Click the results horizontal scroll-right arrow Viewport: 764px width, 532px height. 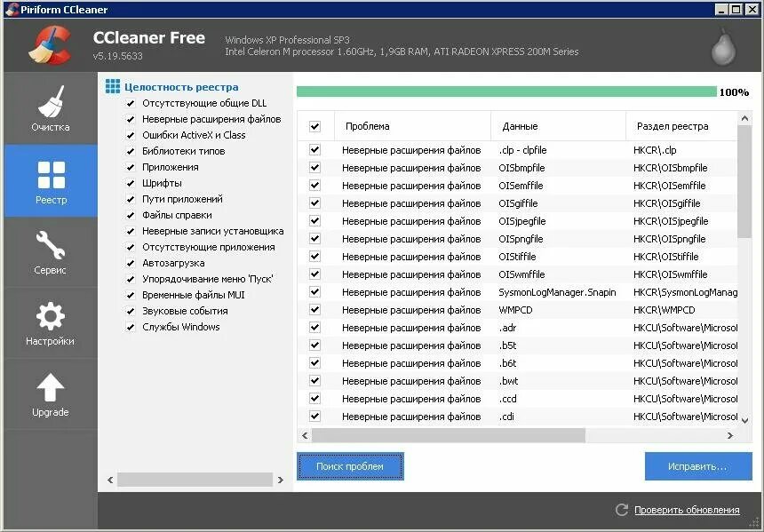click(730, 435)
